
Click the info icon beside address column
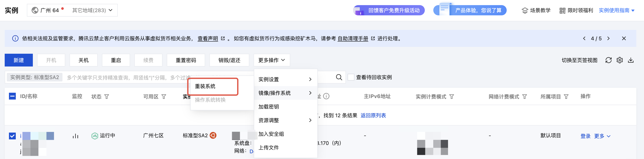point(326,96)
